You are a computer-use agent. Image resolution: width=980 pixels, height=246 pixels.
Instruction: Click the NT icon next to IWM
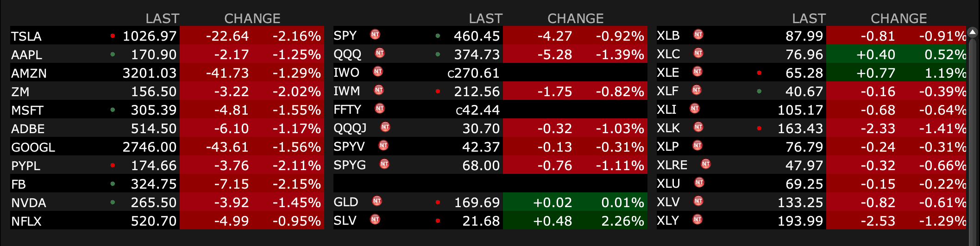pyautogui.click(x=379, y=90)
